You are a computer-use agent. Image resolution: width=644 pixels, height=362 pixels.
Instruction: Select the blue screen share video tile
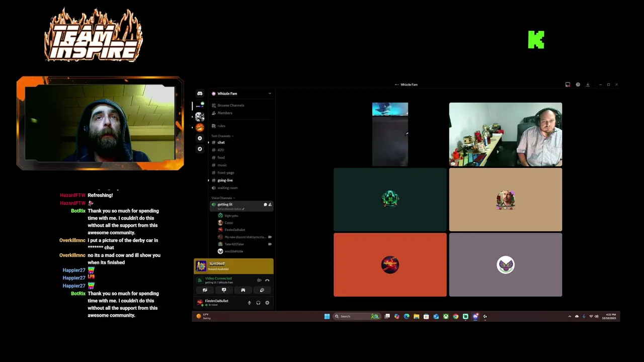pyautogui.click(x=390, y=134)
